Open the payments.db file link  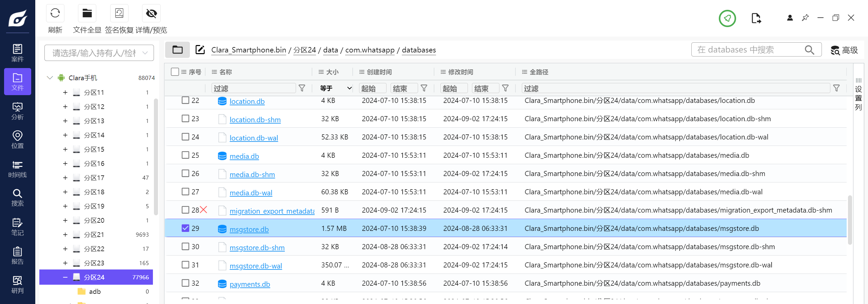[x=250, y=284]
